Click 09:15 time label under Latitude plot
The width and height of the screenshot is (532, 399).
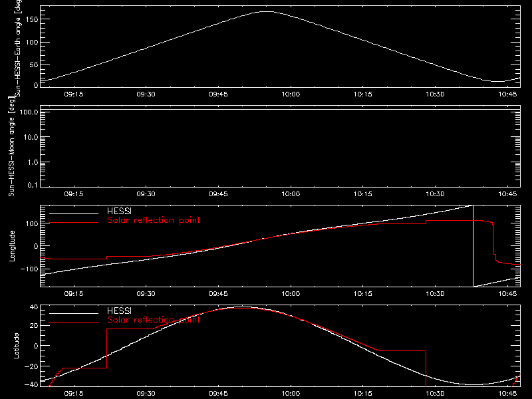coord(74,394)
